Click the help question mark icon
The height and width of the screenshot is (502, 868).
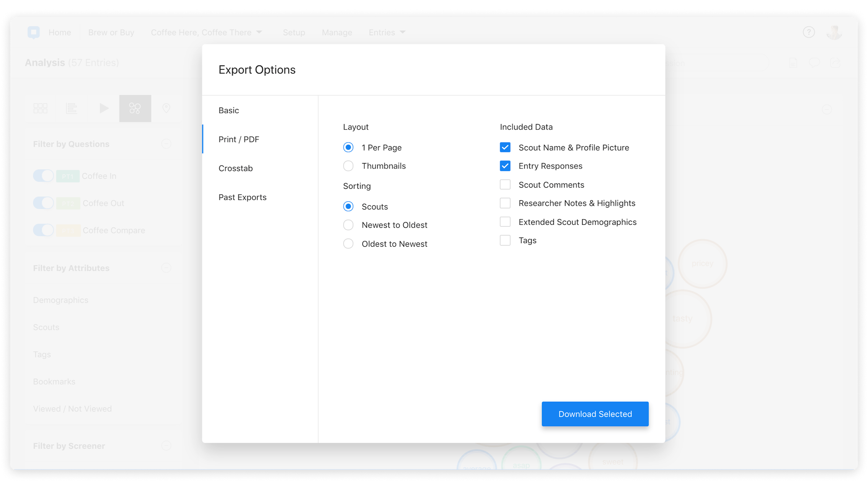coord(808,32)
